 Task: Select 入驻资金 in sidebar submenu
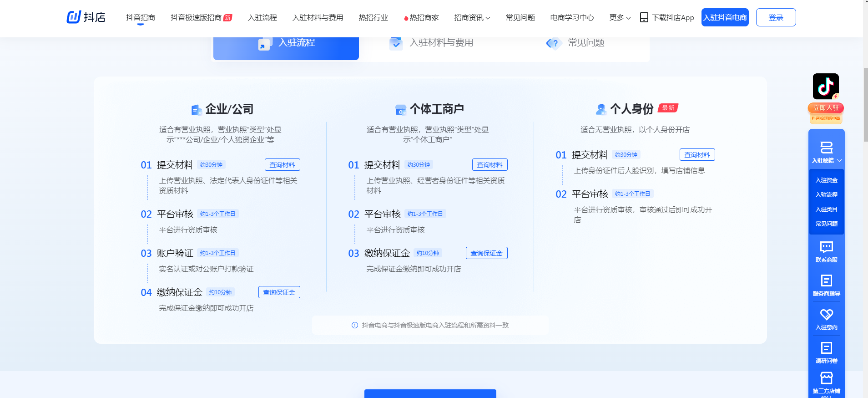pos(826,180)
